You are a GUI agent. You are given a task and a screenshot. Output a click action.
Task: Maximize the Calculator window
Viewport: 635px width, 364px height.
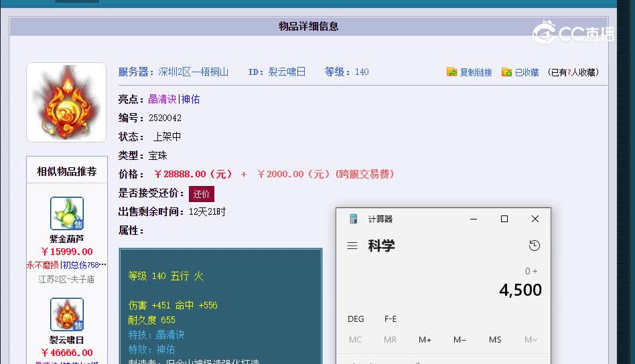[504, 219]
